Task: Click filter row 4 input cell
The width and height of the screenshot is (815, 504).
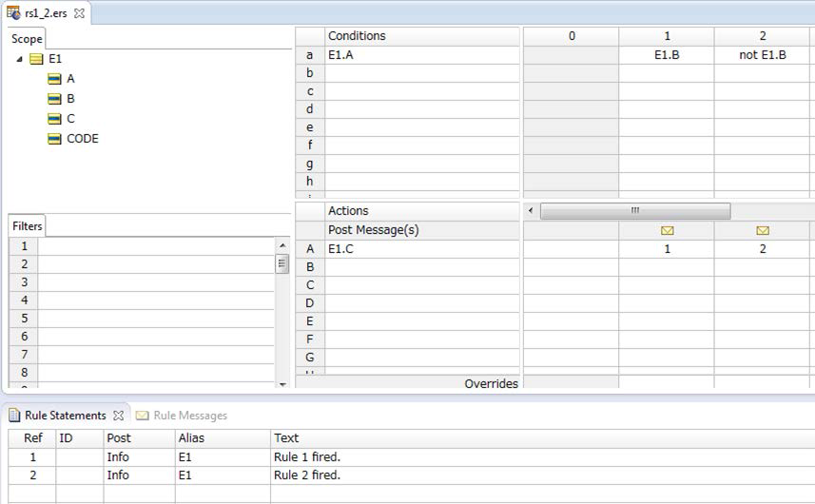Action: [156, 300]
